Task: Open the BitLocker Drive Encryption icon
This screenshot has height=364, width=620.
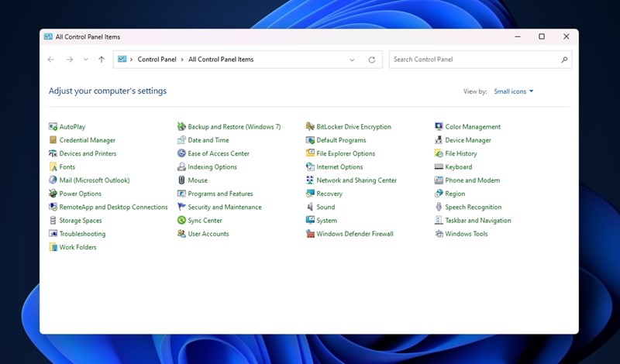Action: [310, 127]
